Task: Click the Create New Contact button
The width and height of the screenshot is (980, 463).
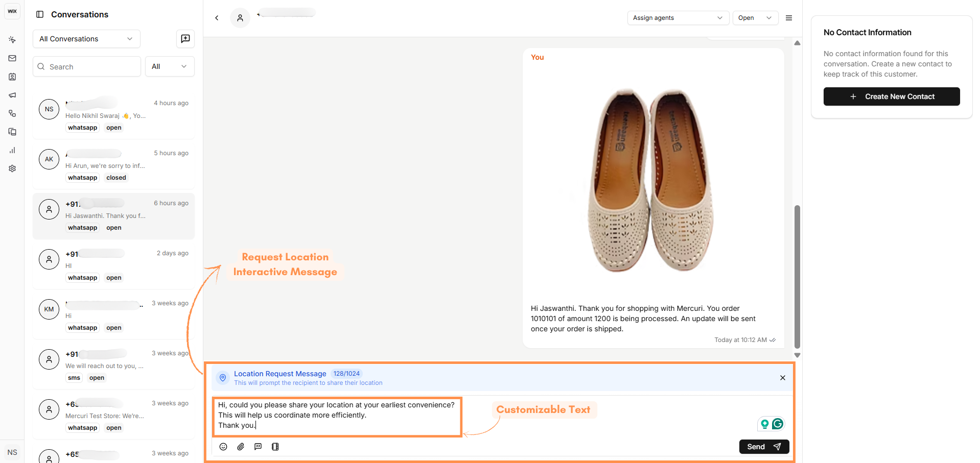Action: [891, 96]
